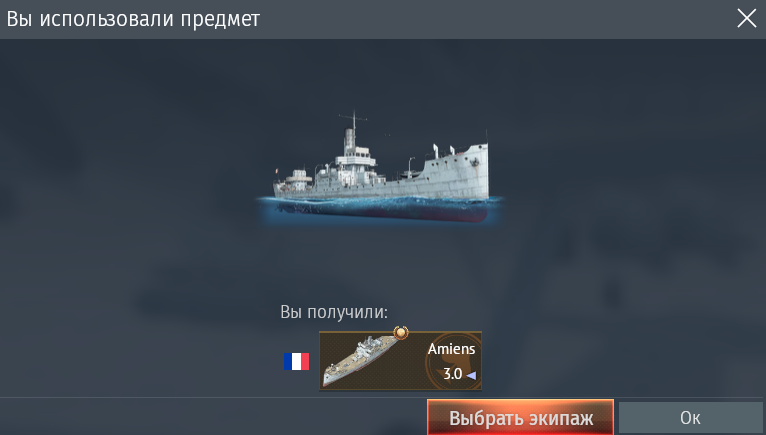Click the Amiens vehicle card background

[400, 361]
